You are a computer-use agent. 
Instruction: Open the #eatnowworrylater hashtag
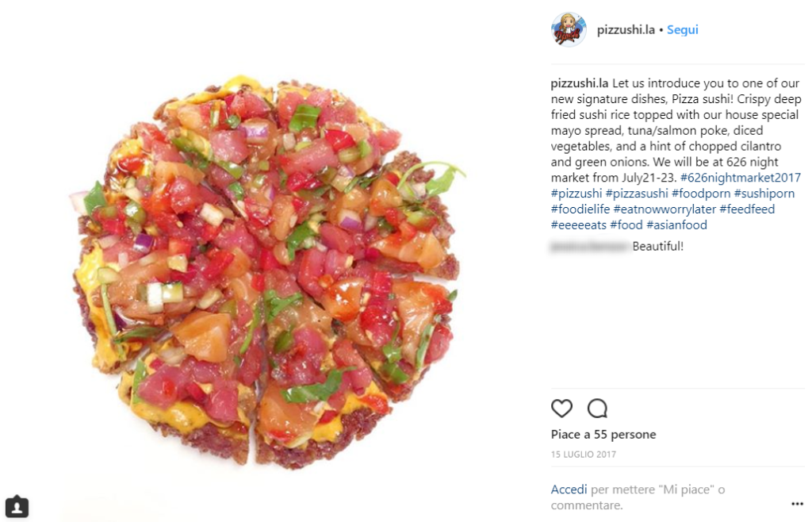pyautogui.click(x=665, y=209)
